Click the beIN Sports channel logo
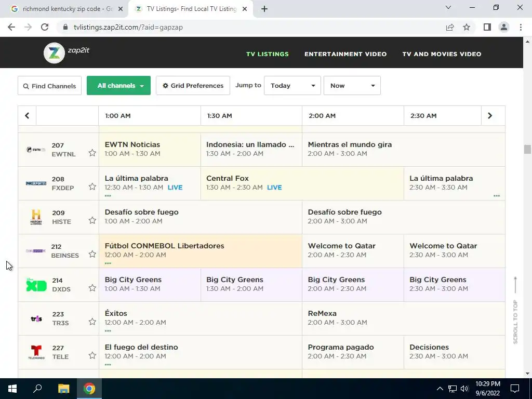This screenshot has height=399, width=532. point(36,251)
